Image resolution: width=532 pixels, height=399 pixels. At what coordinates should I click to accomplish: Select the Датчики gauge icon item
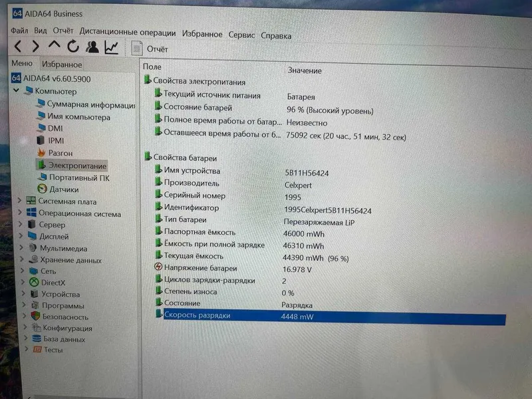[x=42, y=189]
